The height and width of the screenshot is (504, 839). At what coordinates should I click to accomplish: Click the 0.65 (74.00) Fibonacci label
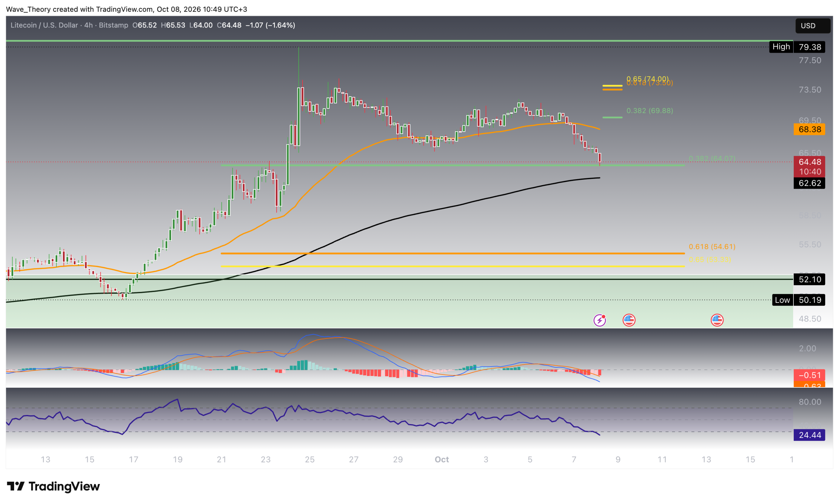(647, 79)
